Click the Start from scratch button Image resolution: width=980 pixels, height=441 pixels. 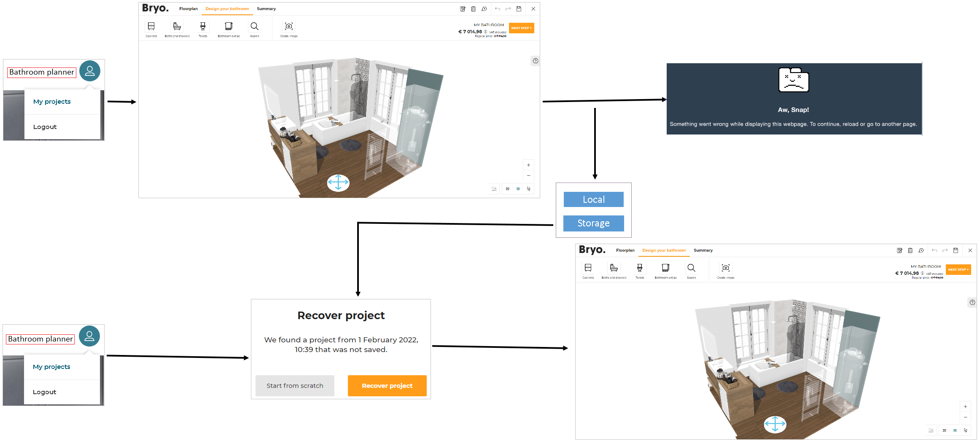click(295, 386)
